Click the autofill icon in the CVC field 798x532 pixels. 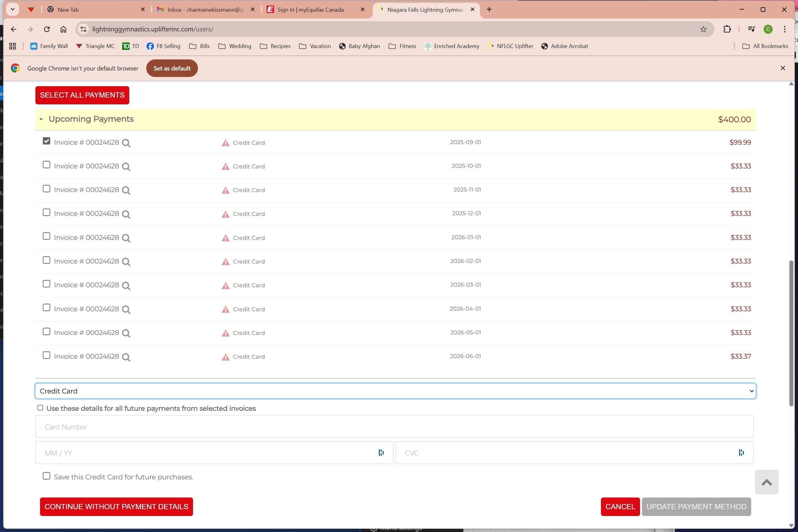pyautogui.click(x=741, y=453)
